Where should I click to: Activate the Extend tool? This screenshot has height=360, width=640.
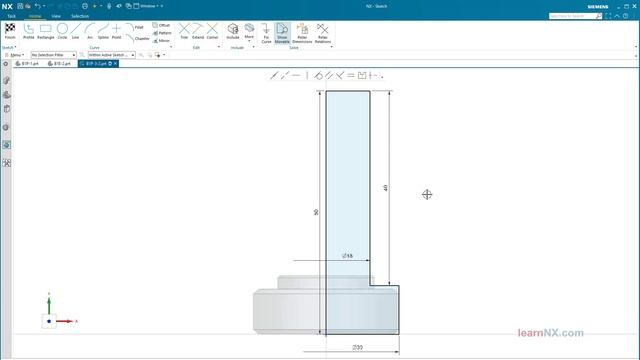pos(198,31)
